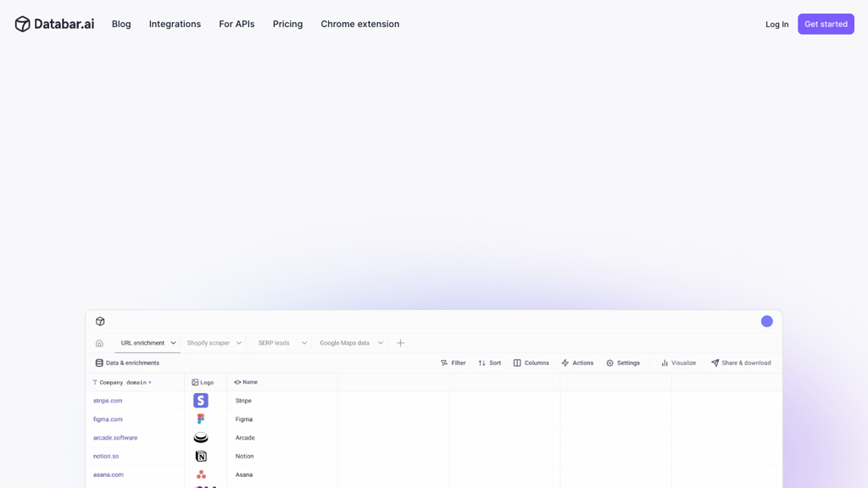Add a new sheet with the plus button

point(400,342)
